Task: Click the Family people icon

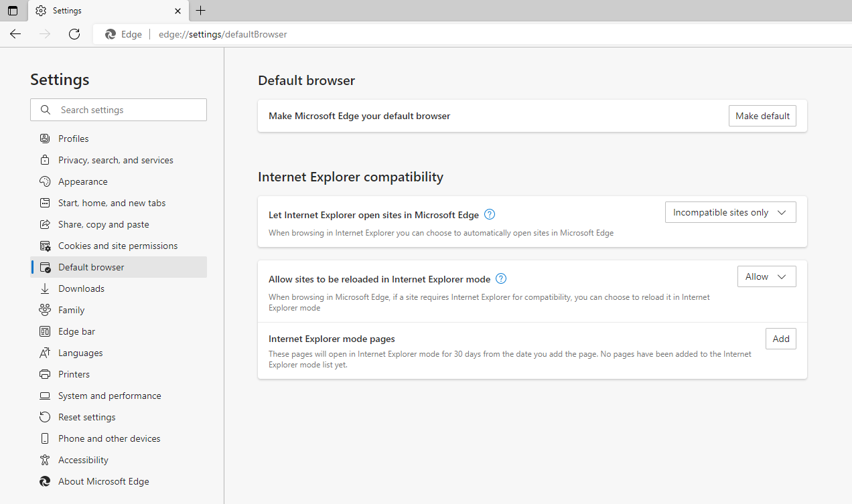Action: (45, 310)
